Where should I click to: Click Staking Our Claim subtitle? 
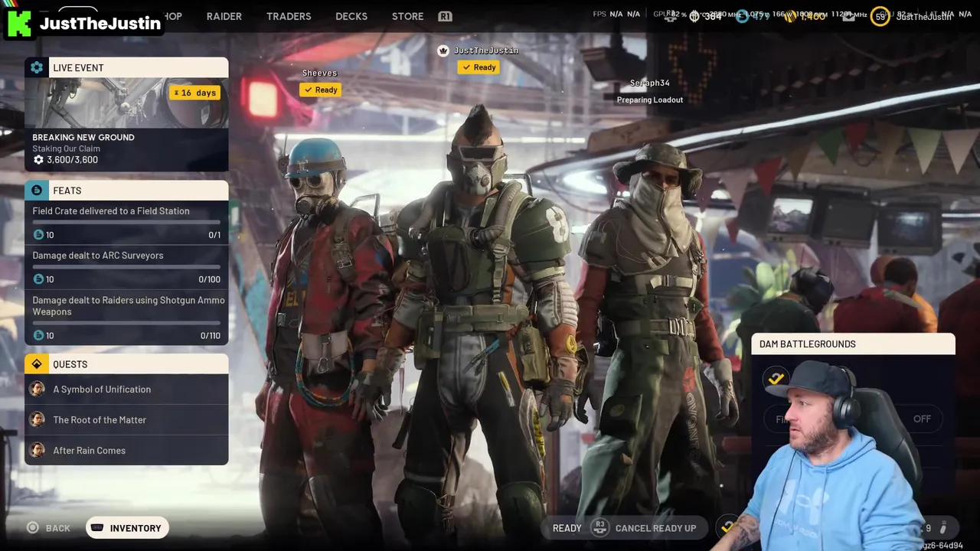(x=66, y=148)
